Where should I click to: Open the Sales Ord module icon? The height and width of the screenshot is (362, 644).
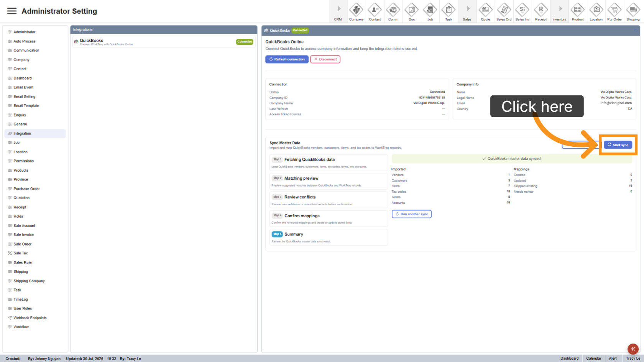[504, 11]
